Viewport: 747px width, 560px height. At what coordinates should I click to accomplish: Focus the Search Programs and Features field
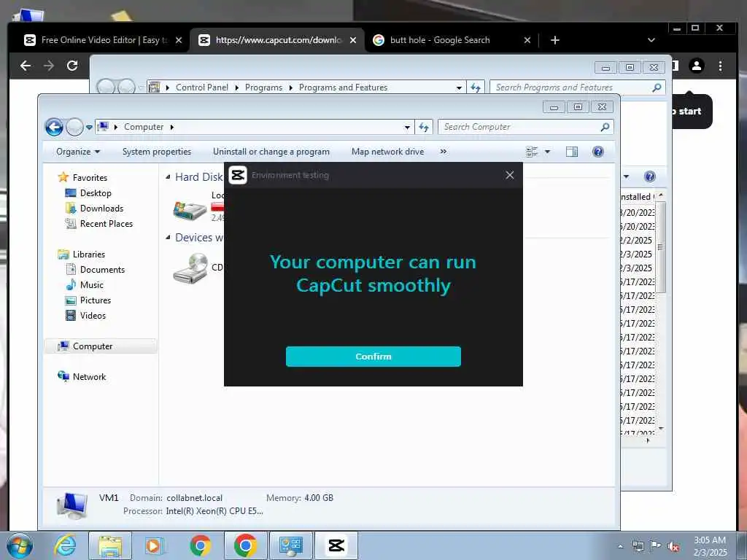[577, 87]
